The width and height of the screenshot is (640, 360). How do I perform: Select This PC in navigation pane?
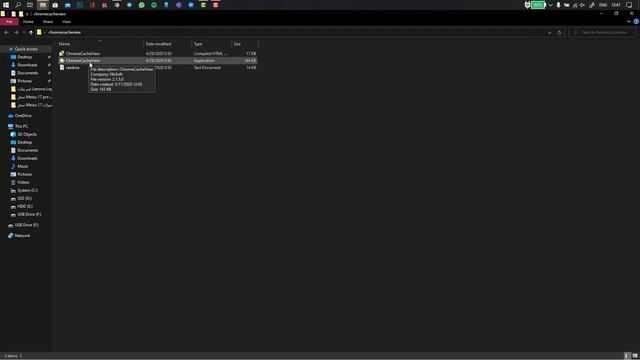pos(21,127)
